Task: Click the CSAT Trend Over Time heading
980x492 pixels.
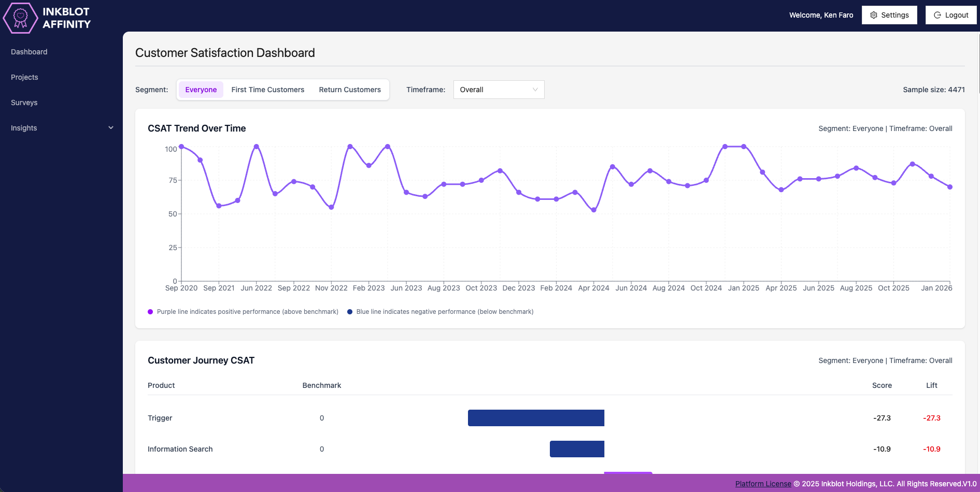Action: point(196,128)
